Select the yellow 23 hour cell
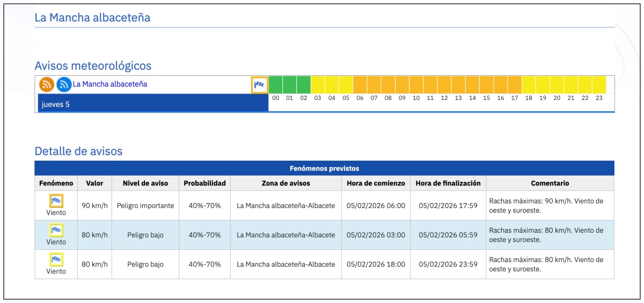The image size is (644, 303). click(599, 84)
